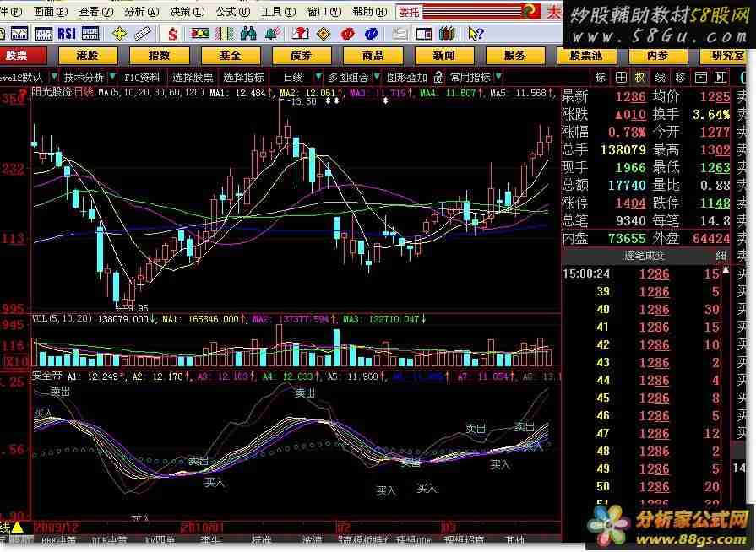
Task: Expand the level2默认 dropdown arrow
Action: pyautogui.click(x=54, y=77)
